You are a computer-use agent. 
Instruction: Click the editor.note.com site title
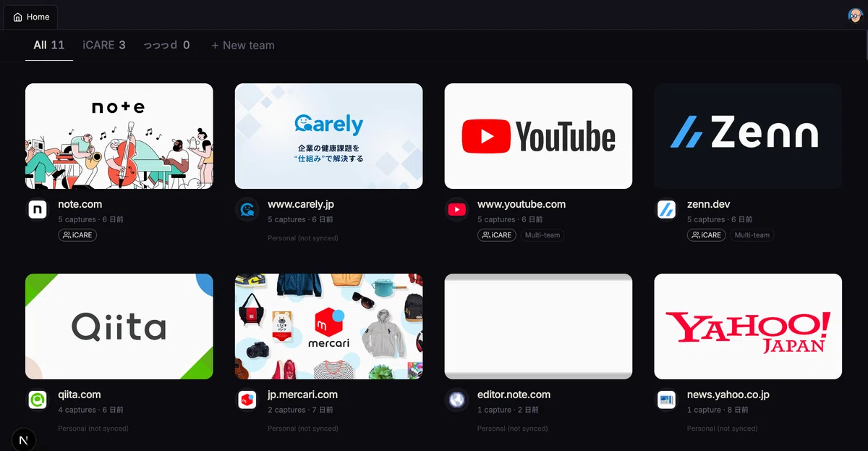pyautogui.click(x=514, y=395)
